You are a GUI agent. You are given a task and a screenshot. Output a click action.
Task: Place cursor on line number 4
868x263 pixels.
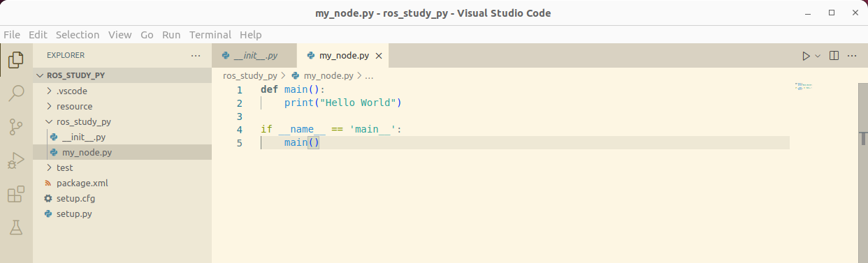pos(240,130)
